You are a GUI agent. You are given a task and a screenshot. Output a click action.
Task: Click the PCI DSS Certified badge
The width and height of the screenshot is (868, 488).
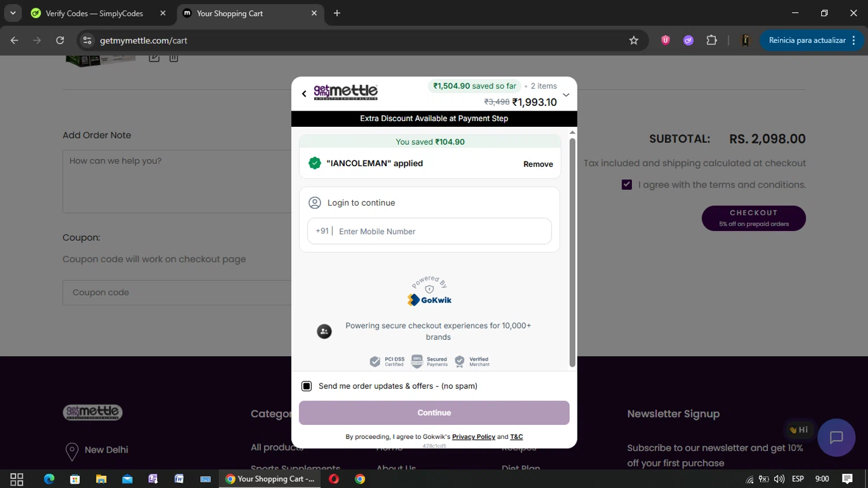[387, 362]
